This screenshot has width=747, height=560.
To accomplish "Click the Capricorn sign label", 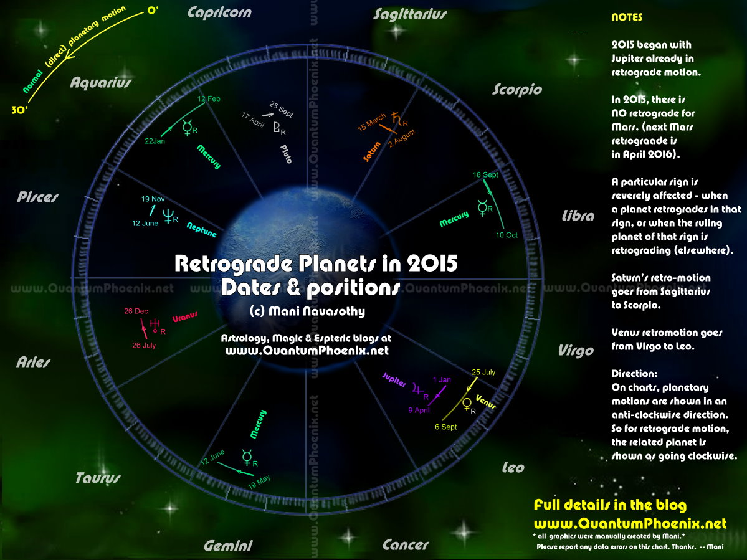I will pos(219,12).
